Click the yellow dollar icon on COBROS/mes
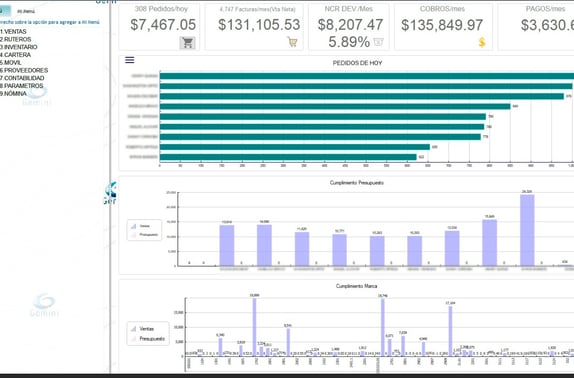Image resolution: width=574 pixels, height=378 pixels. pyautogui.click(x=482, y=42)
